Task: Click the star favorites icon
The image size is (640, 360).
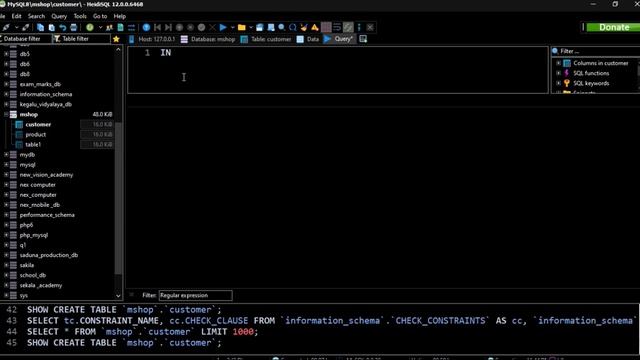Action: (116, 39)
